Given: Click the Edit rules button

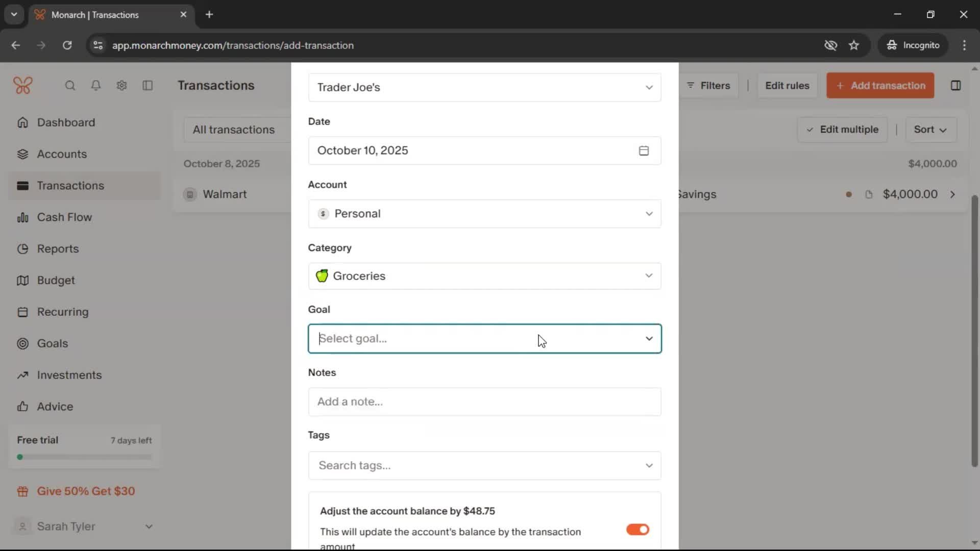Looking at the screenshot, I should (x=787, y=86).
